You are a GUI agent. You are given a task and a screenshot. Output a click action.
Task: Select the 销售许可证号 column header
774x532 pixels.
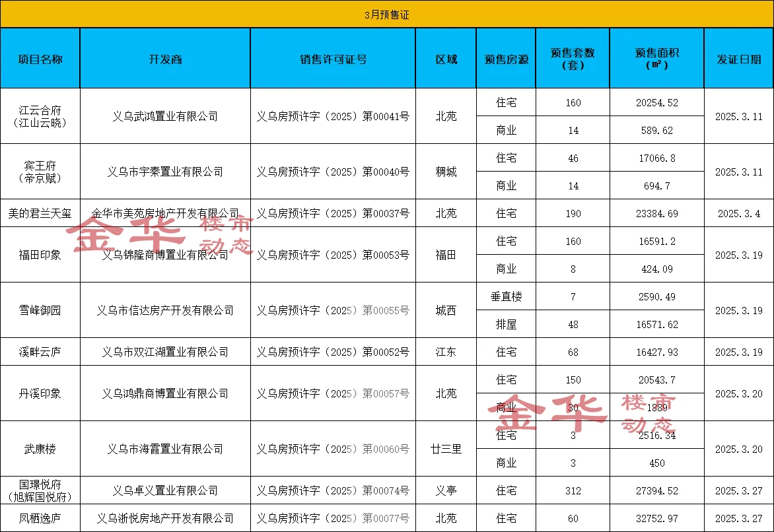point(334,59)
